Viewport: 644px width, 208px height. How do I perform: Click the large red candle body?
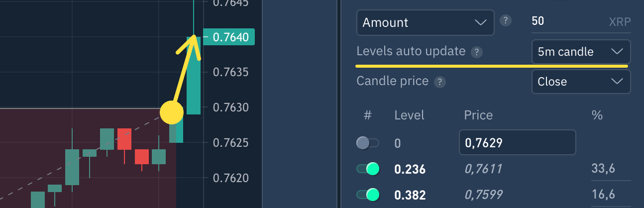point(124,139)
